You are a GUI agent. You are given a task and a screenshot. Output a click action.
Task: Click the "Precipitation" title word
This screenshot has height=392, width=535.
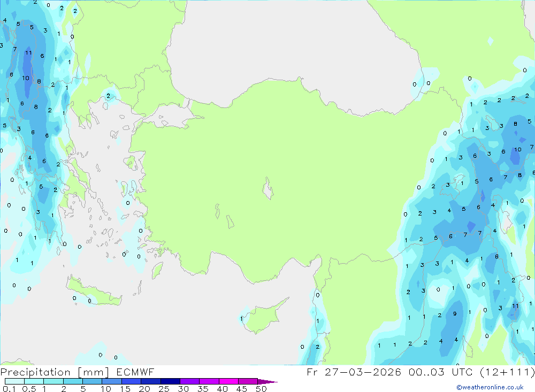pos(35,372)
